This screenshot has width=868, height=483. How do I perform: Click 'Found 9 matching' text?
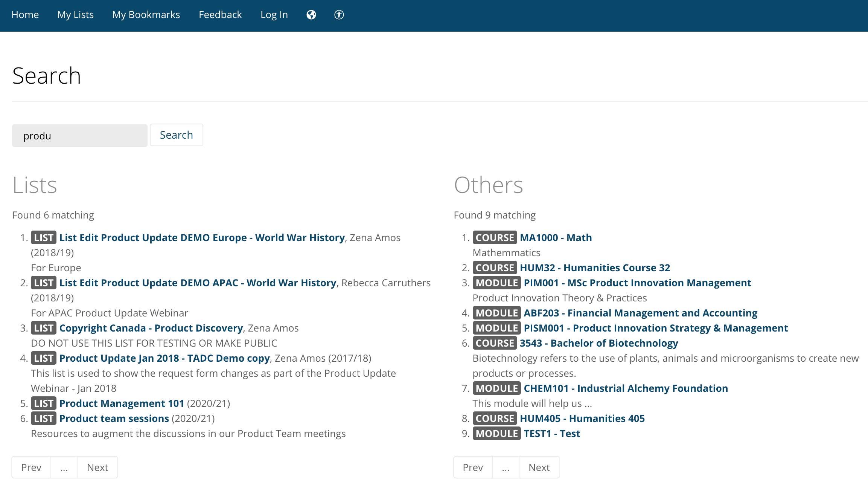(x=495, y=215)
